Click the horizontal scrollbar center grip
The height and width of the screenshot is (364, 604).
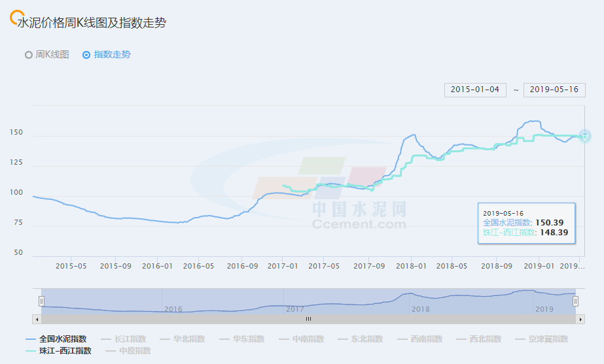308,319
